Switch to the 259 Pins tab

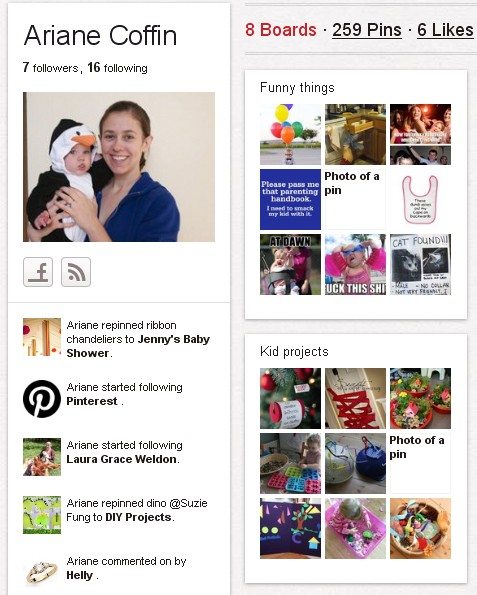pyautogui.click(x=367, y=30)
